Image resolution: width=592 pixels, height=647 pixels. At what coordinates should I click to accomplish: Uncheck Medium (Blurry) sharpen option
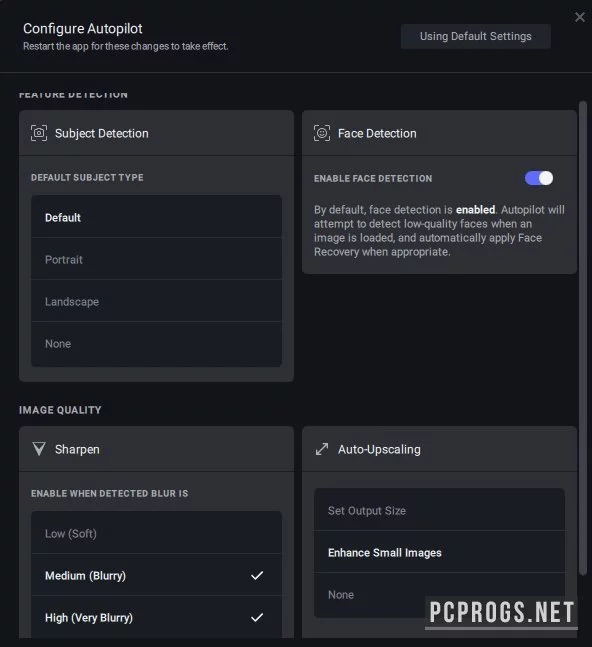[156, 575]
